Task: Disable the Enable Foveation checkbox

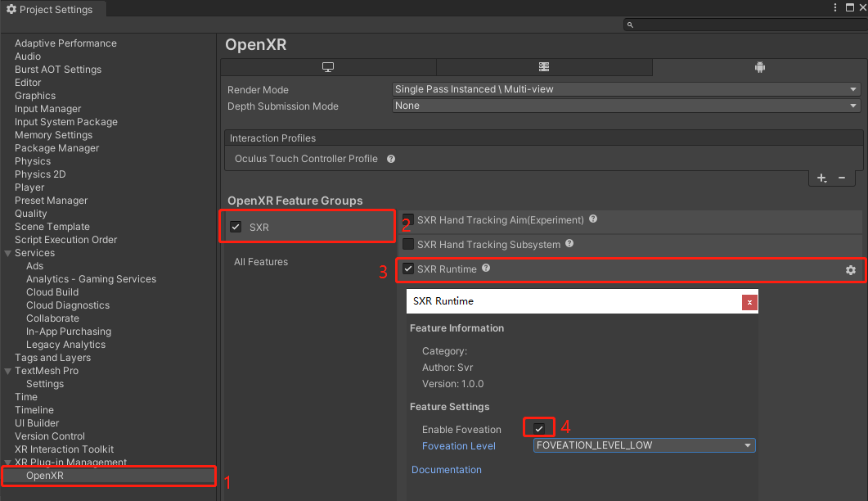Action: [538, 429]
